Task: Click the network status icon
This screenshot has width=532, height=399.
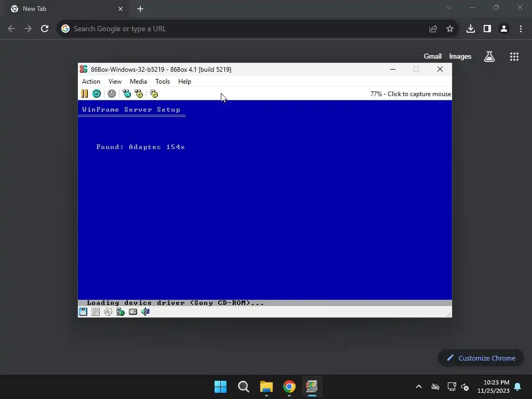Action: (x=121, y=312)
